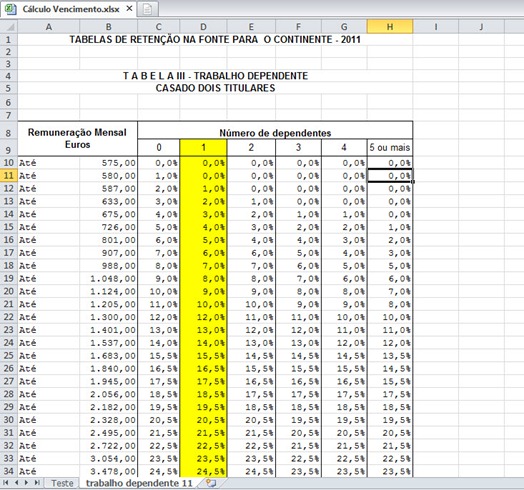Image resolution: width=524 pixels, height=490 pixels.
Task: Click the dependents 3 column label
Action: point(298,147)
